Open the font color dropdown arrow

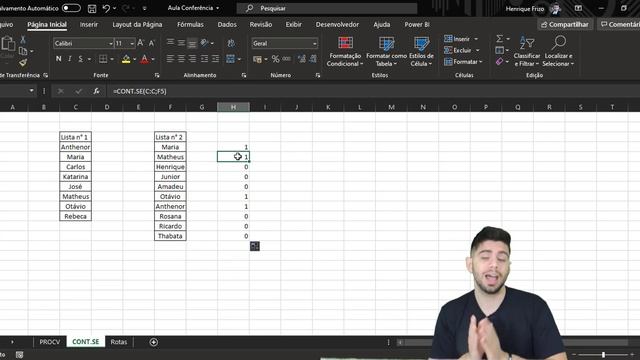tap(153, 60)
